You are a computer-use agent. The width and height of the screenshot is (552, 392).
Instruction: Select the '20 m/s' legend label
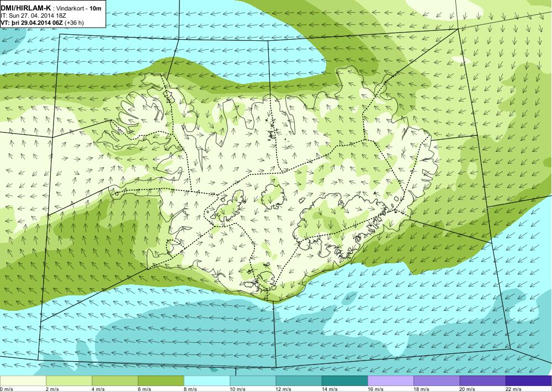468,389
